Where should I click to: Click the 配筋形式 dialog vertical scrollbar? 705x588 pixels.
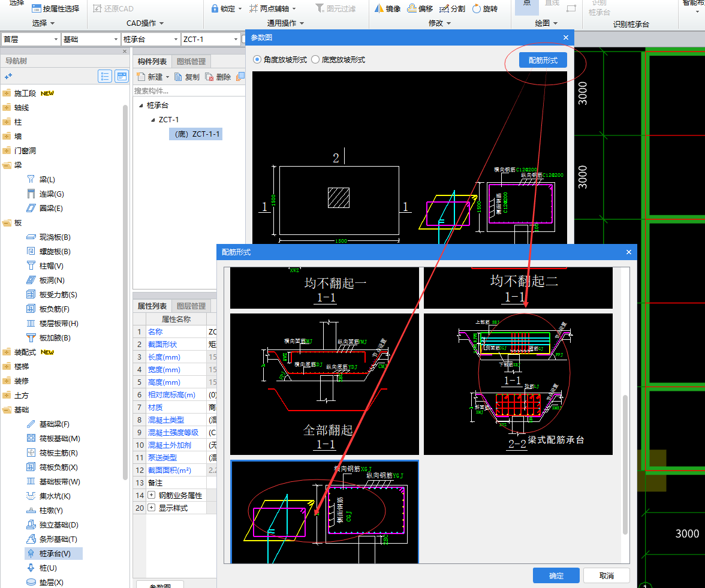[x=625, y=465]
